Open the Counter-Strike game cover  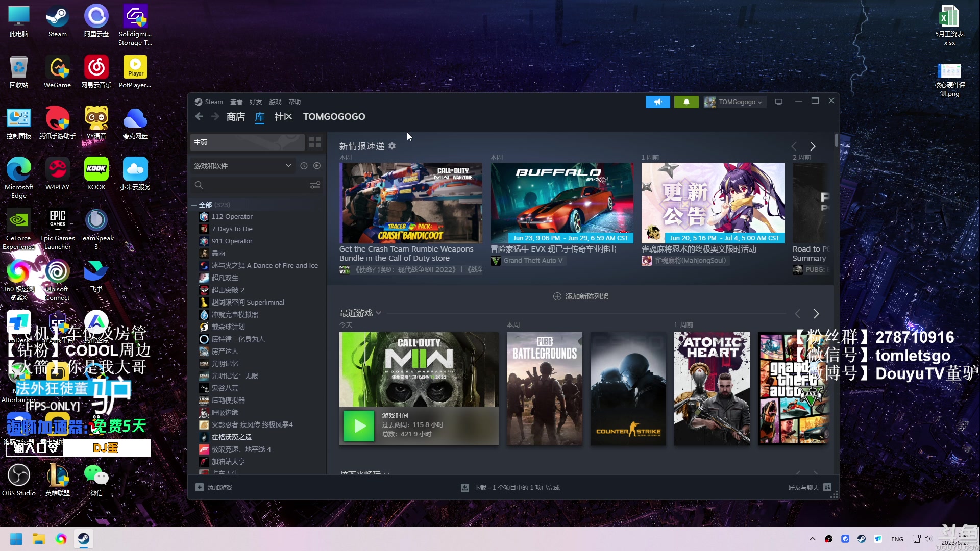(x=628, y=389)
